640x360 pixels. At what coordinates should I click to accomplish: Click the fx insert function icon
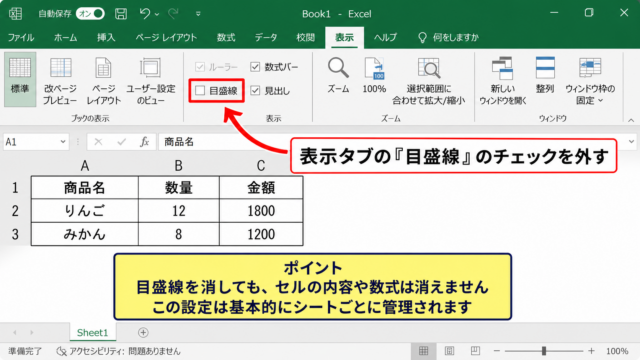tap(144, 142)
